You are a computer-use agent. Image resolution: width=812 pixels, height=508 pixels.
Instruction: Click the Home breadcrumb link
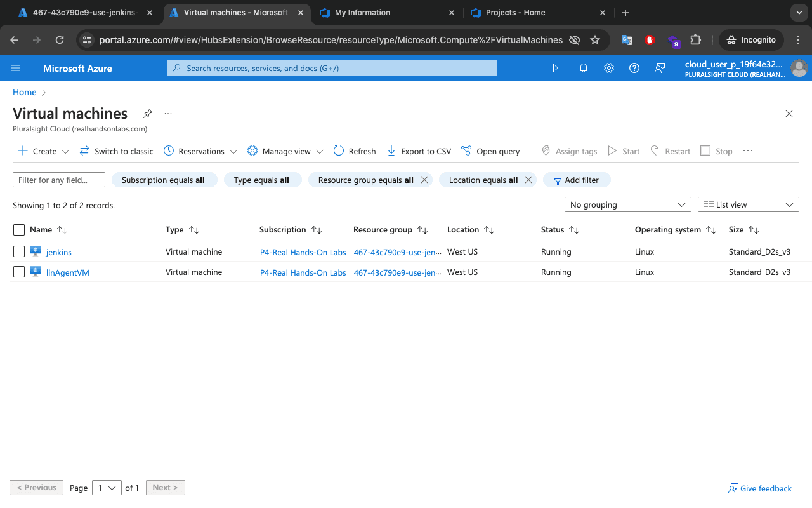(x=25, y=92)
